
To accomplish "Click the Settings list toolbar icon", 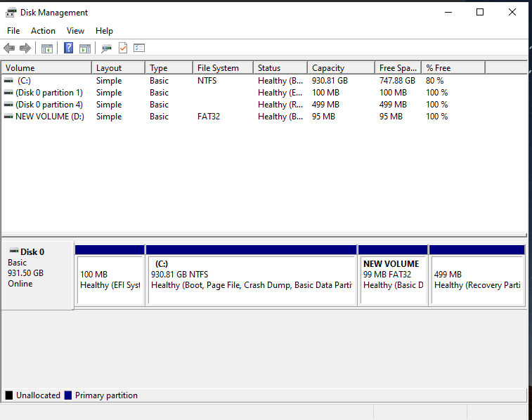I will pos(139,48).
